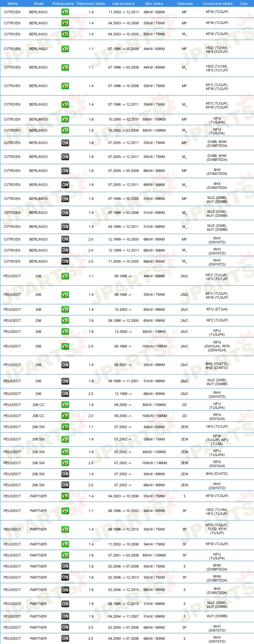Click the Lata produkcji column header
Image resolution: width=254 pixels, height=644 pixels.
[123, 4]
